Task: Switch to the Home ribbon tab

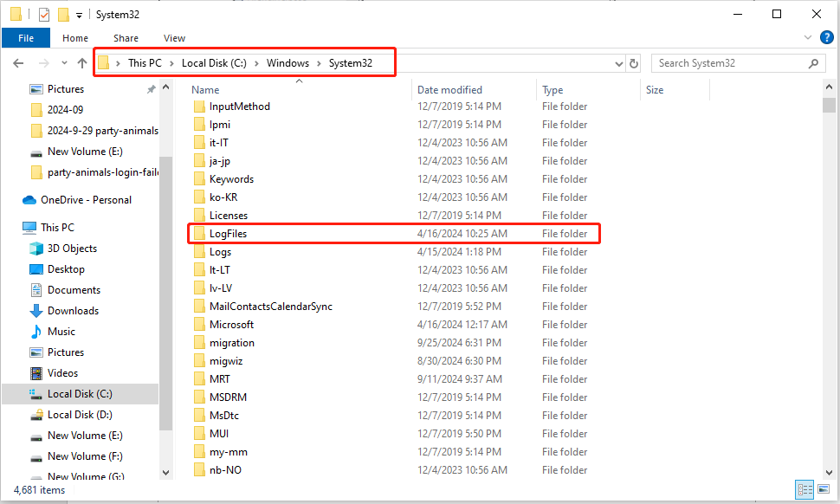Action: [x=75, y=38]
